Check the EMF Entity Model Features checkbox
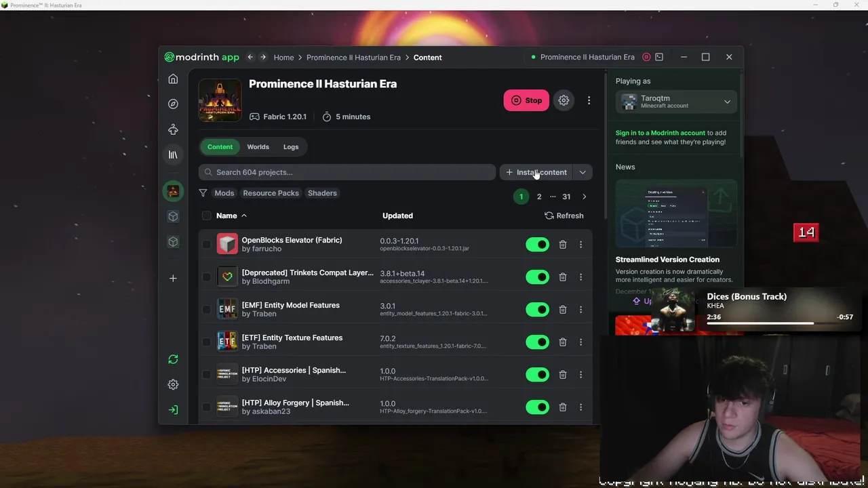Viewport: 868px width, 488px height. tap(206, 309)
